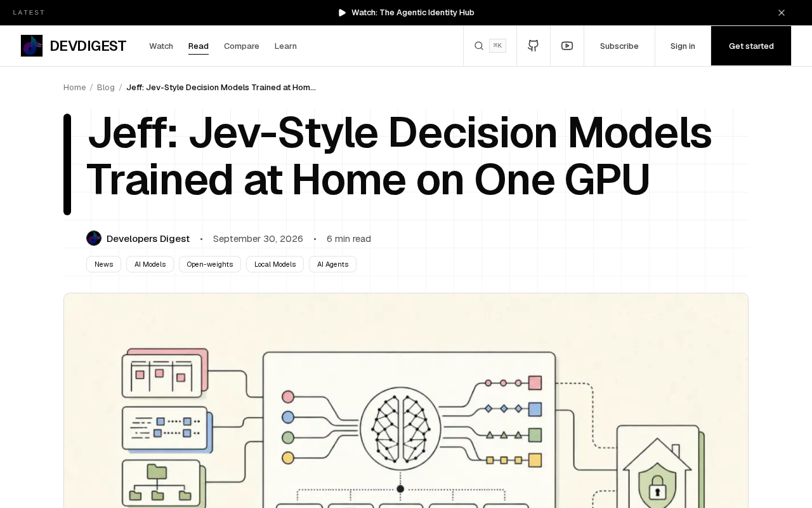Click the September 30, 2026 date
The height and width of the screenshot is (508, 812).
[x=258, y=239]
